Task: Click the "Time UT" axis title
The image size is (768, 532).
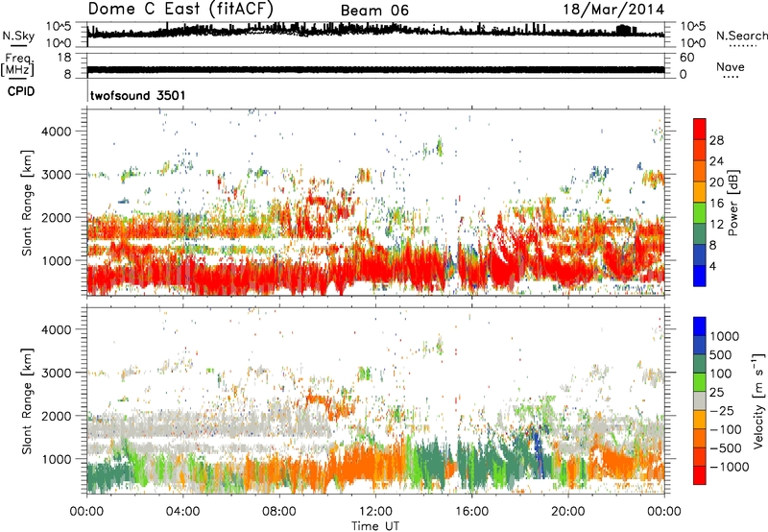Action: (375, 526)
